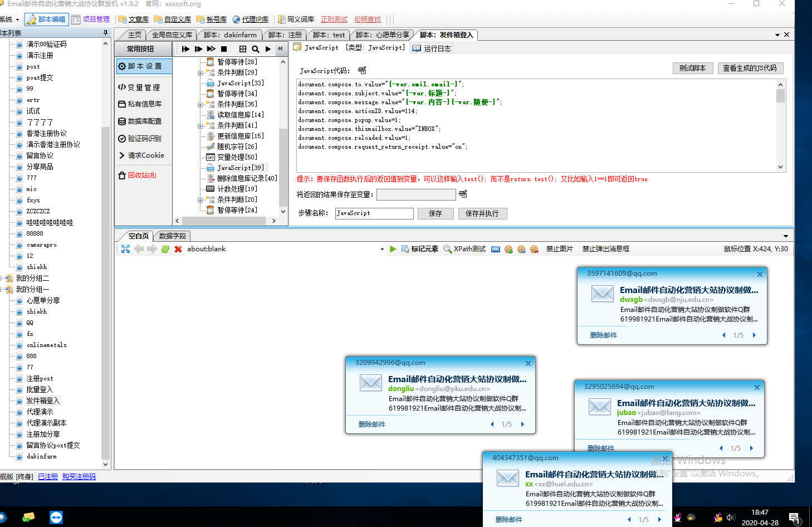This screenshot has width=812, height=527.
Task: Open the address bar URL dropdown
Action: [382, 249]
